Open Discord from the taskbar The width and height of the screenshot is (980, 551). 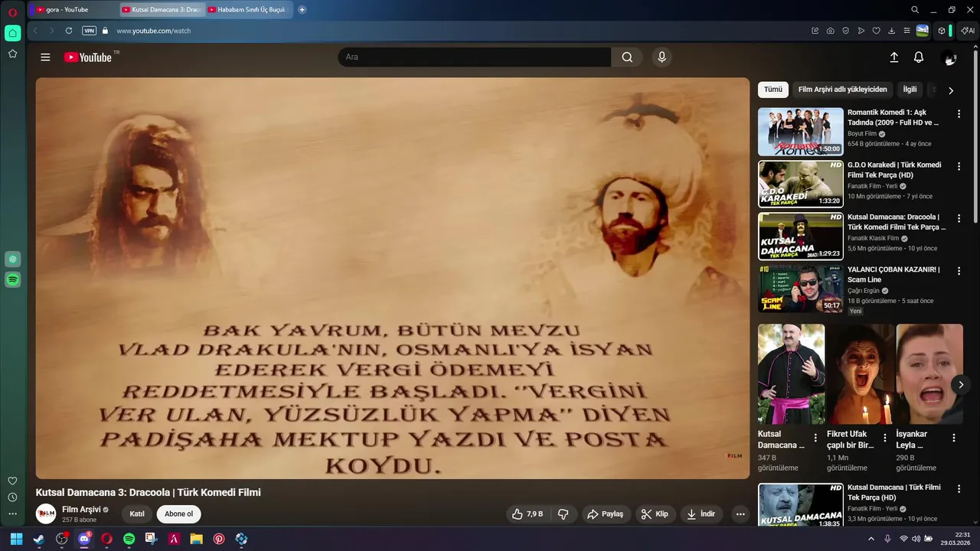coord(84,539)
